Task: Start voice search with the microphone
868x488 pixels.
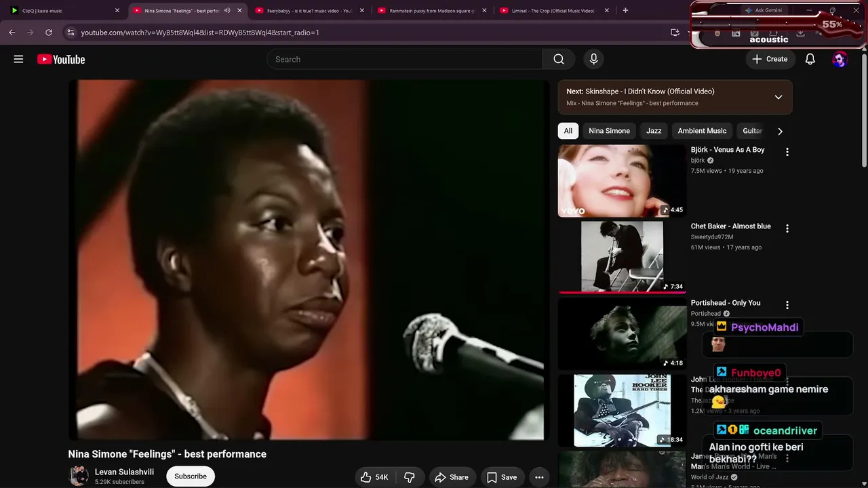Action: (593, 59)
